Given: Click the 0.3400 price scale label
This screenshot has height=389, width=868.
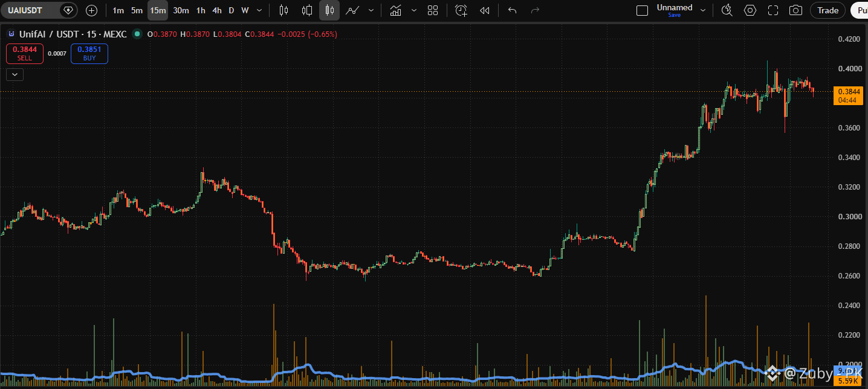Looking at the screenshot, I should (x=849, y=158).
